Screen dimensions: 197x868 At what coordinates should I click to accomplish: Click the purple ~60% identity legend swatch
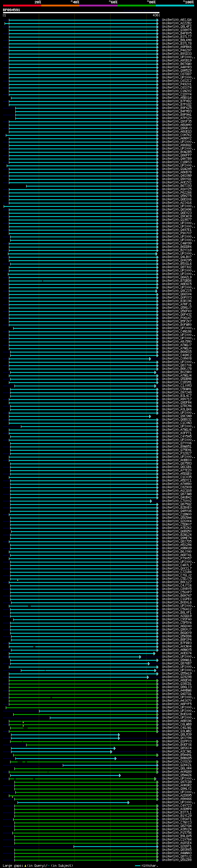pos(99,6)
